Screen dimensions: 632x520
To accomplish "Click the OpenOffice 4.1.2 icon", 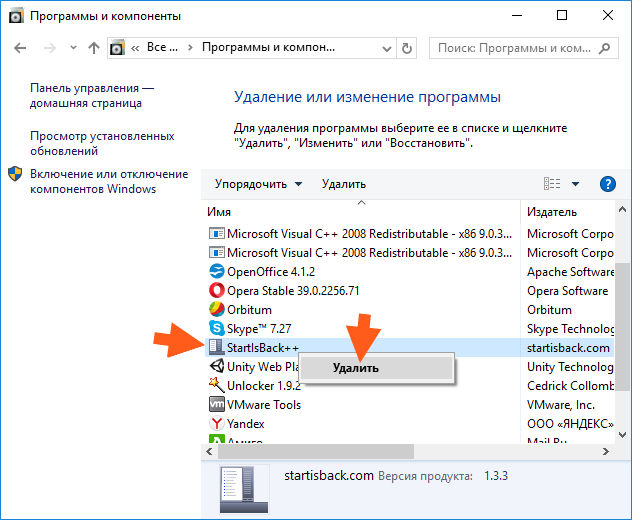I will coord(216,271).
